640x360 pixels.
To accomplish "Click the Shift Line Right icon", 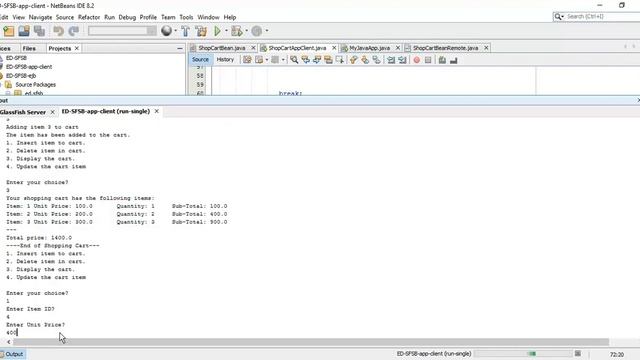I will [402, 60].
